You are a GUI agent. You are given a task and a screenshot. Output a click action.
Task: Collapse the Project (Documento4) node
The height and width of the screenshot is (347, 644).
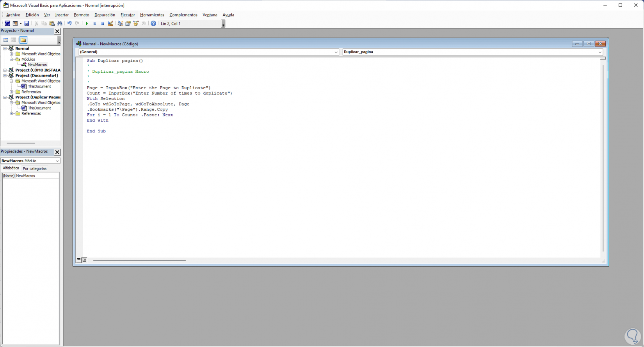(5, 75)
